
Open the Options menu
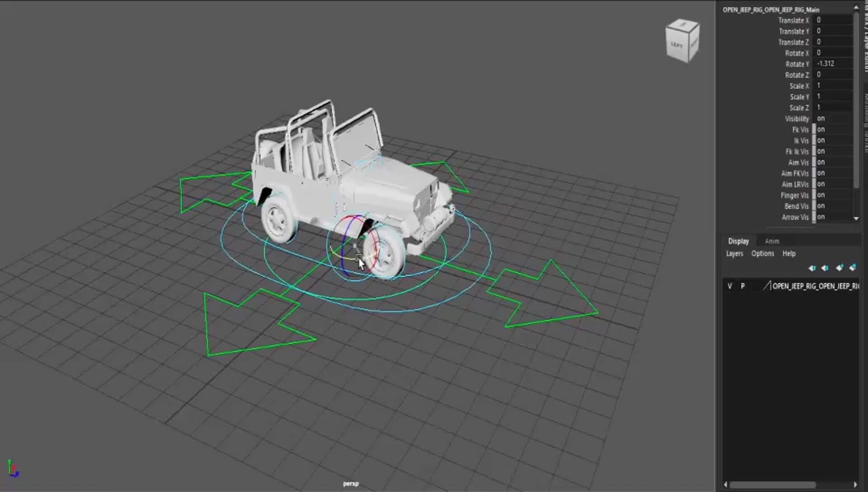(x=762, y=254)
